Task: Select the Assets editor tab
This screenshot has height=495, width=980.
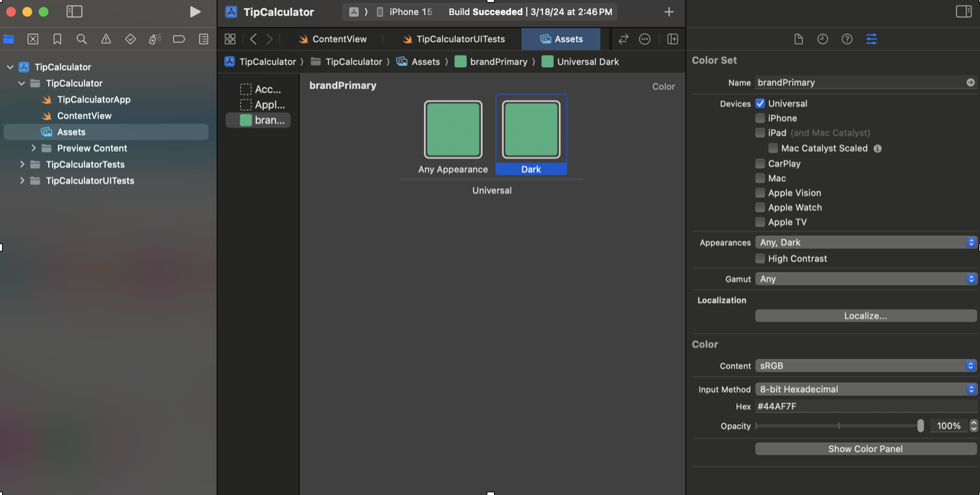Action: click(x=561, y=39)
